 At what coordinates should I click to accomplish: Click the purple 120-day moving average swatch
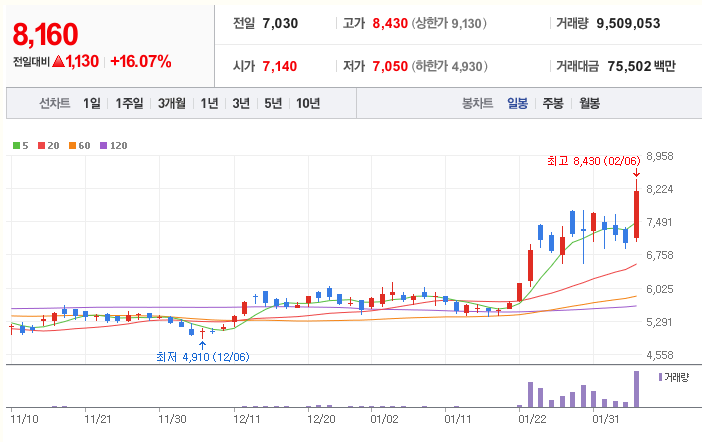(103, 146)
